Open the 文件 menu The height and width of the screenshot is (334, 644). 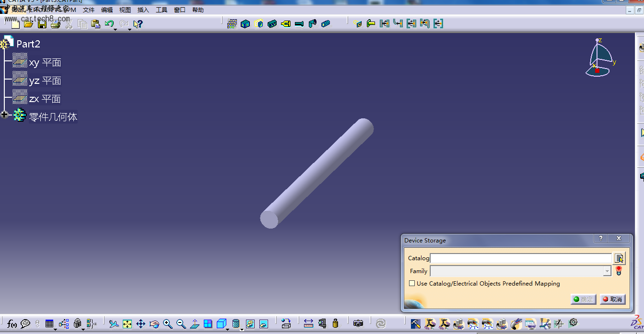(89, 10)
